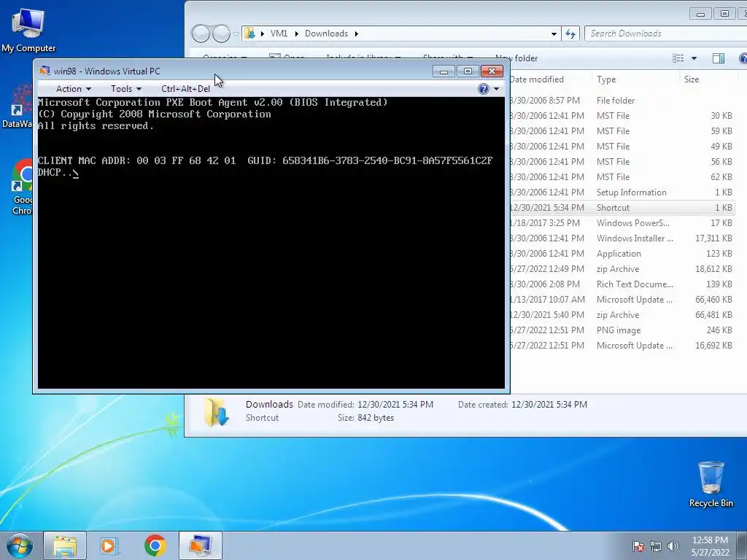
Task: Select the zip Archive 18,612 KB row
Action: [x=622, y=269]
